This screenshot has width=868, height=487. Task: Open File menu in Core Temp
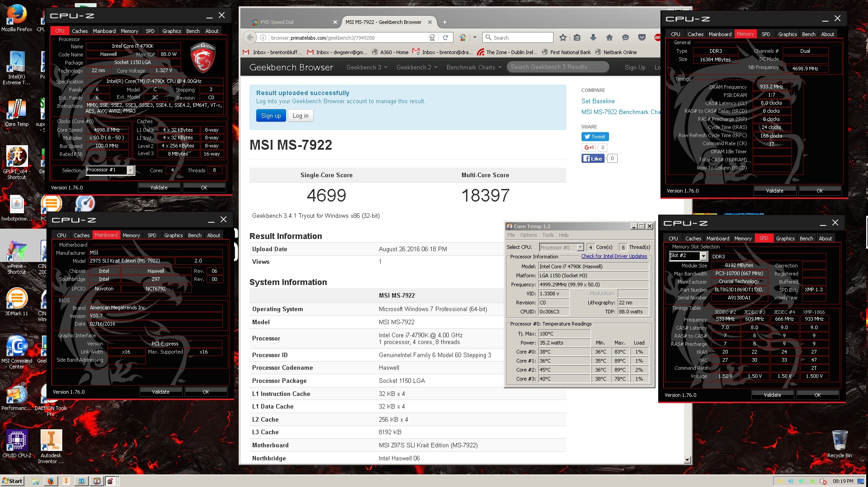pos(511,235)
